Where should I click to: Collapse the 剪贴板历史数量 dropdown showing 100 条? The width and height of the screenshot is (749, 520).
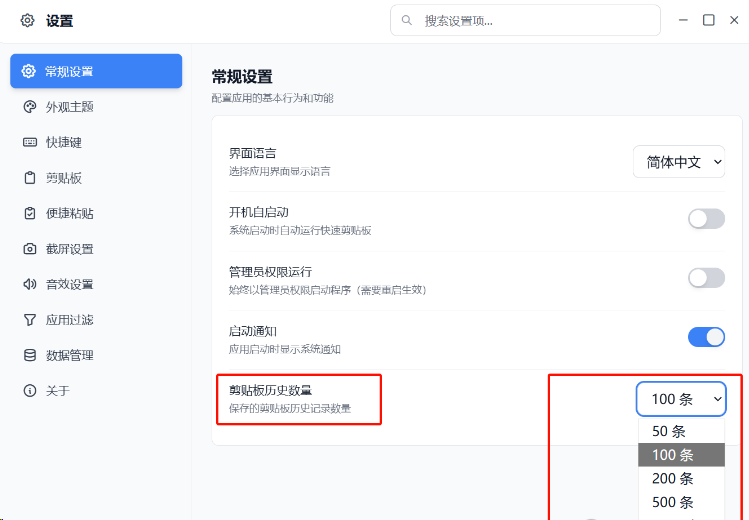(681, 399)
